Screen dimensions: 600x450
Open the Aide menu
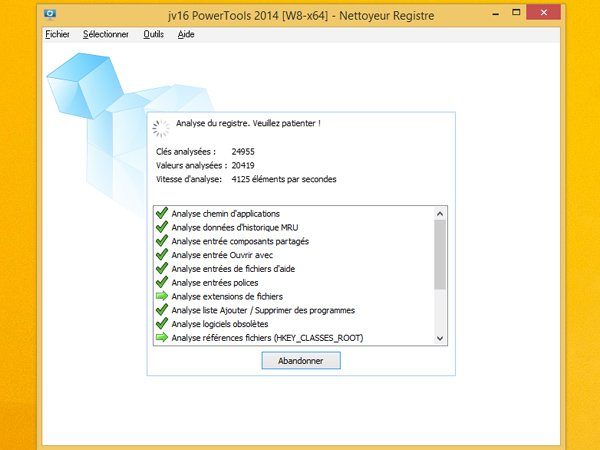pos(186,34)
